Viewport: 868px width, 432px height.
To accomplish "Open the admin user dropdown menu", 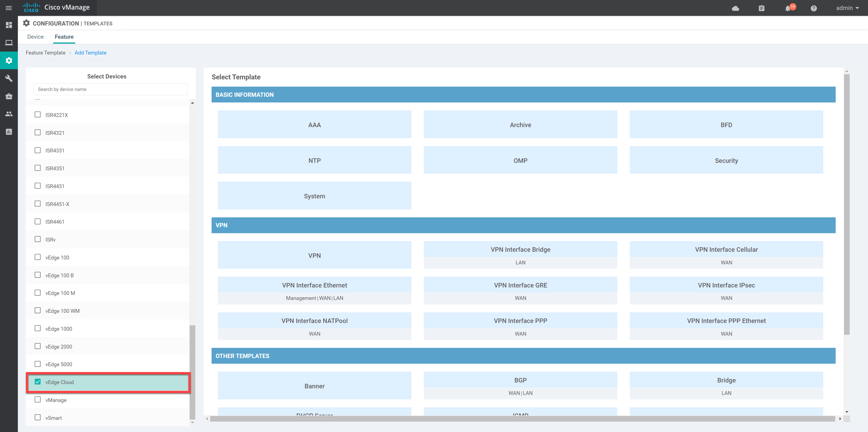I will 844,8.
